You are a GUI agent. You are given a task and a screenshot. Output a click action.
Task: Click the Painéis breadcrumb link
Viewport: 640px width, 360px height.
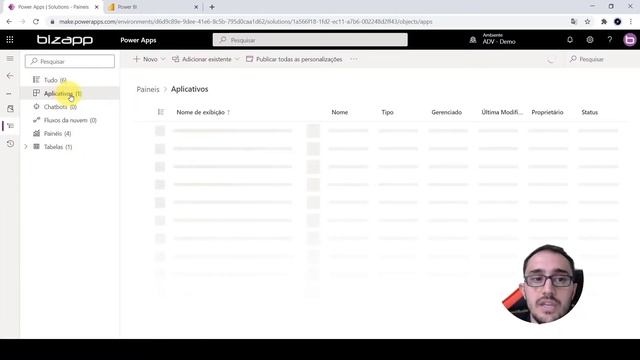148,89
